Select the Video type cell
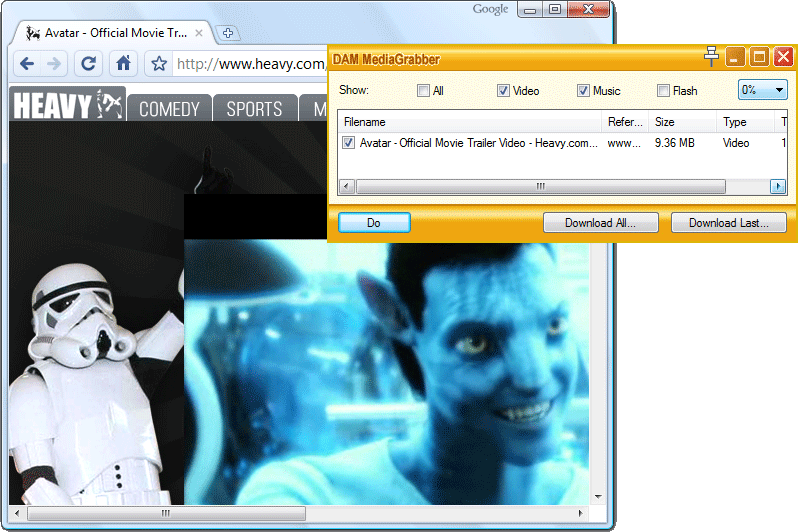This screenshot has height=532, width=798. [x=736, y=143]
